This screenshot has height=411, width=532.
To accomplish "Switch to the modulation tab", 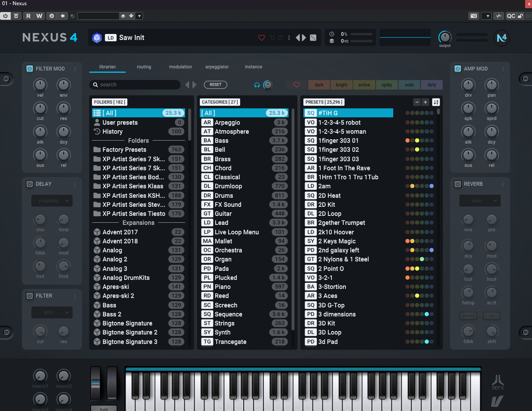I will 180,67.
